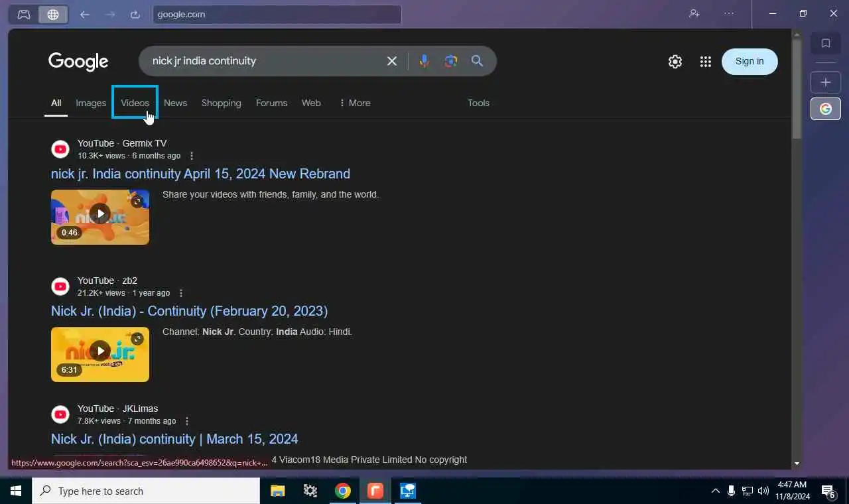Click YouTube icon beside JKLimas
Viewport: 849px width, 504px height.
pyautogui.click(x=60, y=414)
